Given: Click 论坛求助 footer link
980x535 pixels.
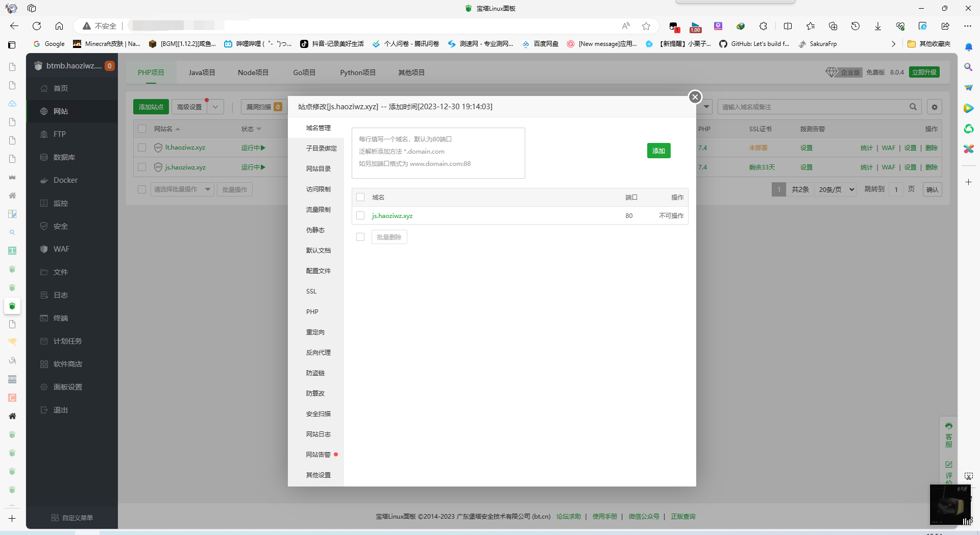Looking at the screenshot, I should pyautogui.click(x=569, y=517).
